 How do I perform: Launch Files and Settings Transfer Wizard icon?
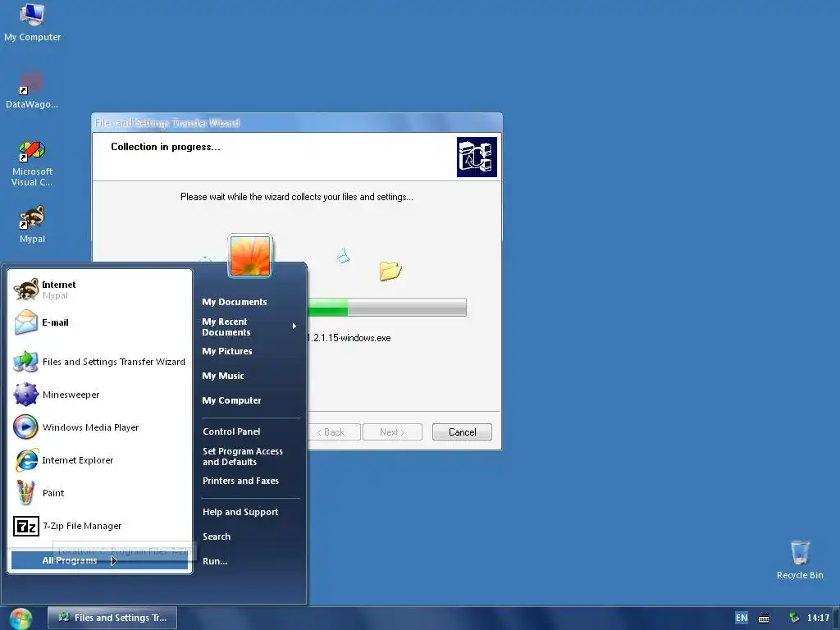tap(25, 362)
